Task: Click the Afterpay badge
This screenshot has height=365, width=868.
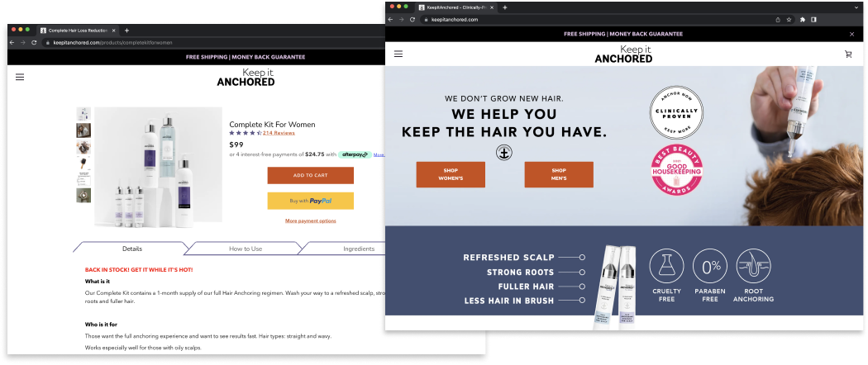Action: click(x=355, y=155)
